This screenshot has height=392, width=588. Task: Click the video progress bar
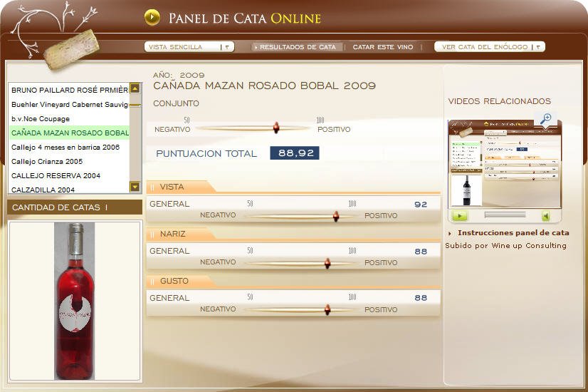505,215
